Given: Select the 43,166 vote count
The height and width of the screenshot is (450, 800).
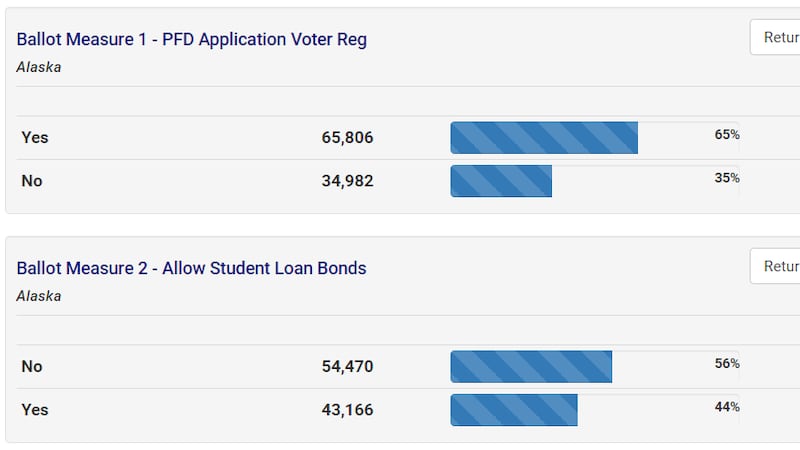Looking at the screenshot, I should (347, 410).
